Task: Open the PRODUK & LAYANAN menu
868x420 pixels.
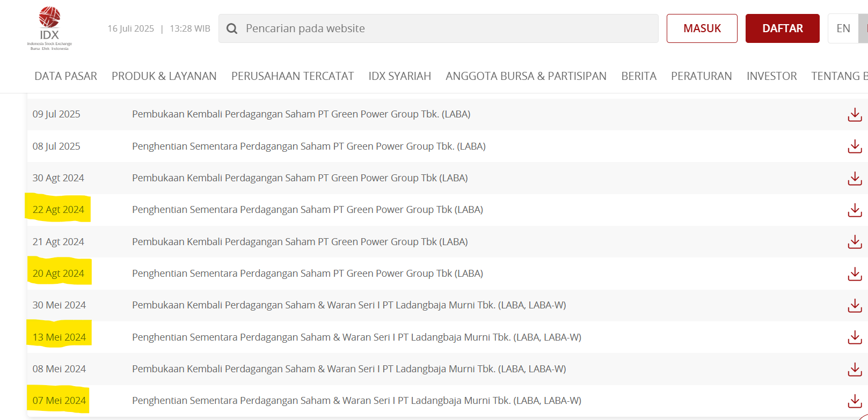Action: coord(164,76)
